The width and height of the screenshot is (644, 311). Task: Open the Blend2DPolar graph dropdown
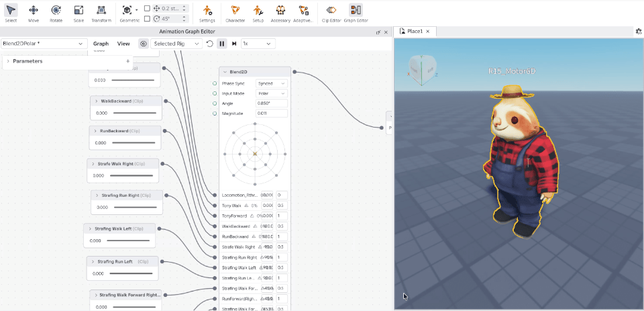[44, 44]
